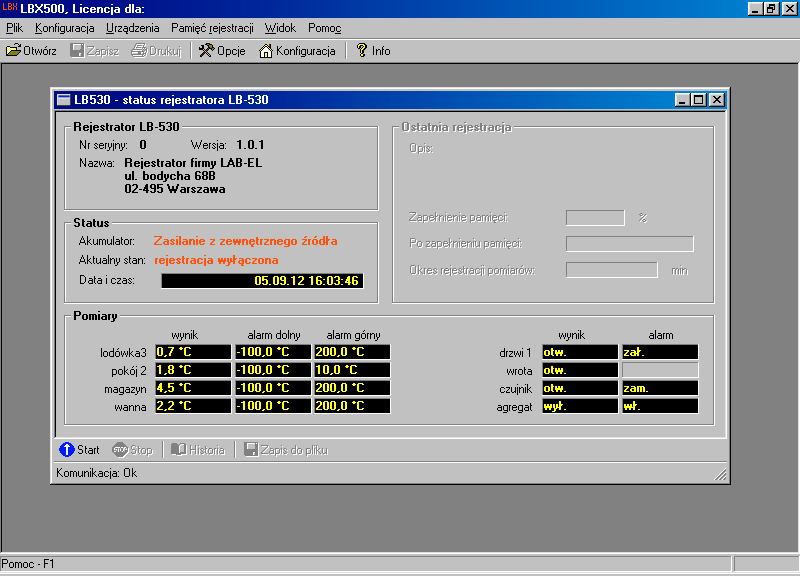The image size is (800, 576).
Task: Click the Drukuj printer icon
Action: [139, 51]
